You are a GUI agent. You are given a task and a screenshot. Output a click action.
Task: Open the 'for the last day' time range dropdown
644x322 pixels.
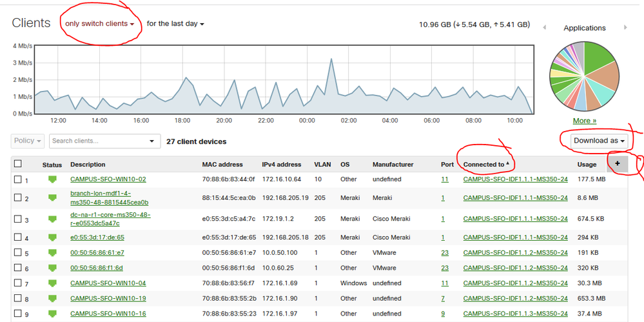click(x=175, y=23)
